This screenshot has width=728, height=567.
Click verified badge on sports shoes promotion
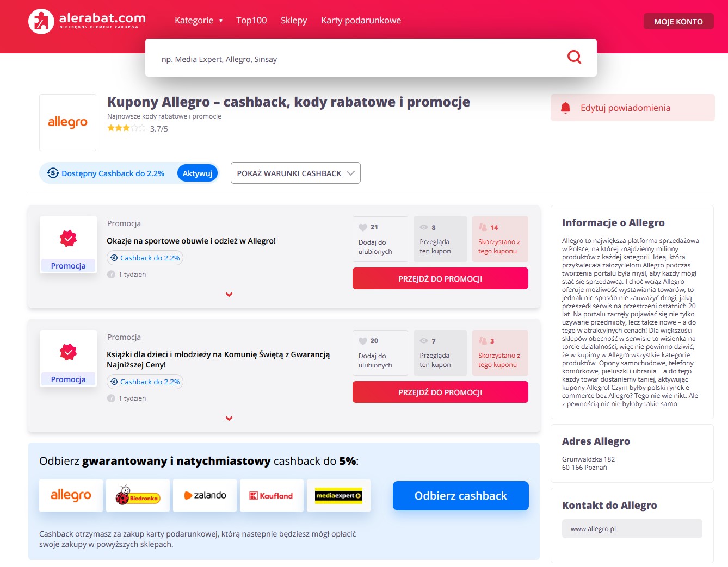68,238
